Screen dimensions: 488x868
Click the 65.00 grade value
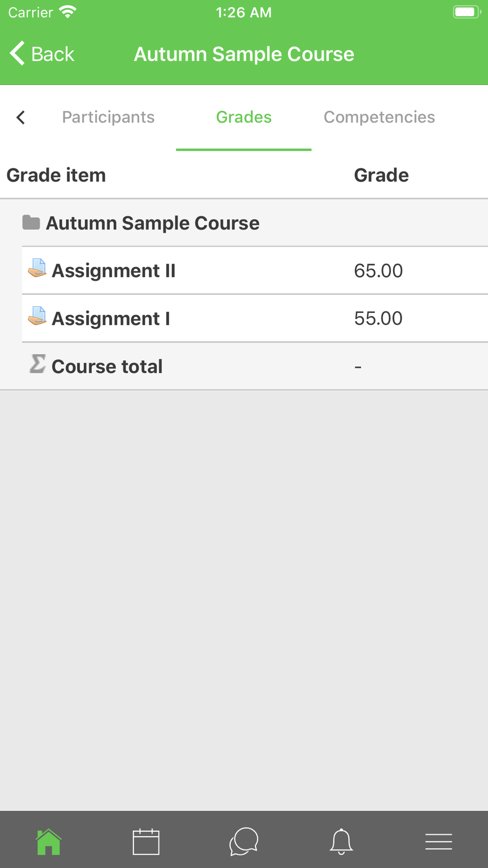tap(378, 271)
